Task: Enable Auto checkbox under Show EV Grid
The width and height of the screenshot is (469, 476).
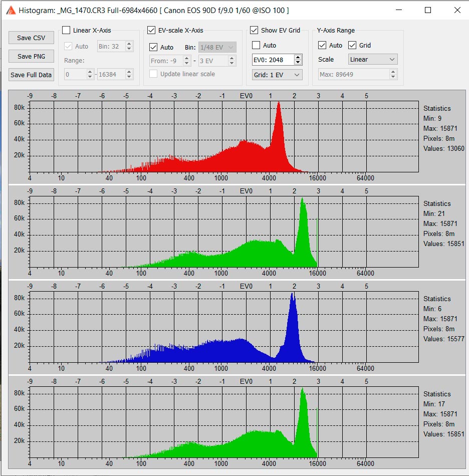Action: pyautogui.click(x=256, y=46)
